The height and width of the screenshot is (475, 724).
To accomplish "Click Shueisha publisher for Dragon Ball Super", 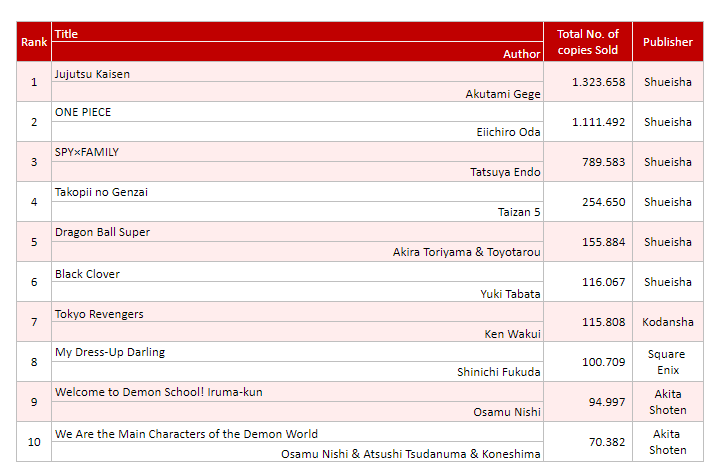I will pyautogui.click(x=668, y=242).
